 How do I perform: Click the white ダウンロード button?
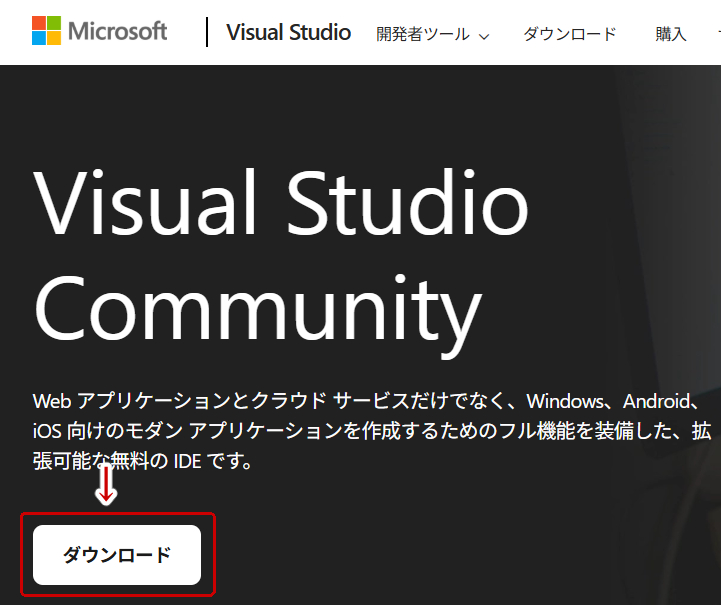pos(117,555)
